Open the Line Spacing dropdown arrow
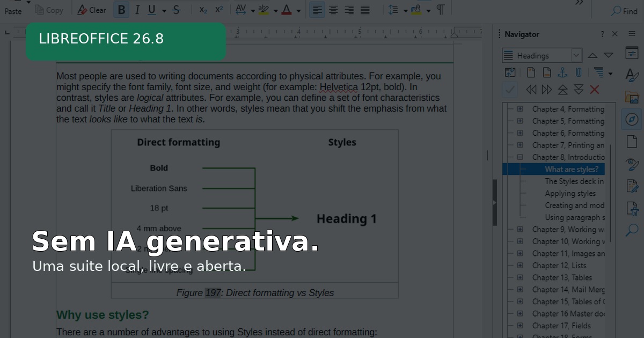This screenshot has height=338, width=644. (405, 10)
